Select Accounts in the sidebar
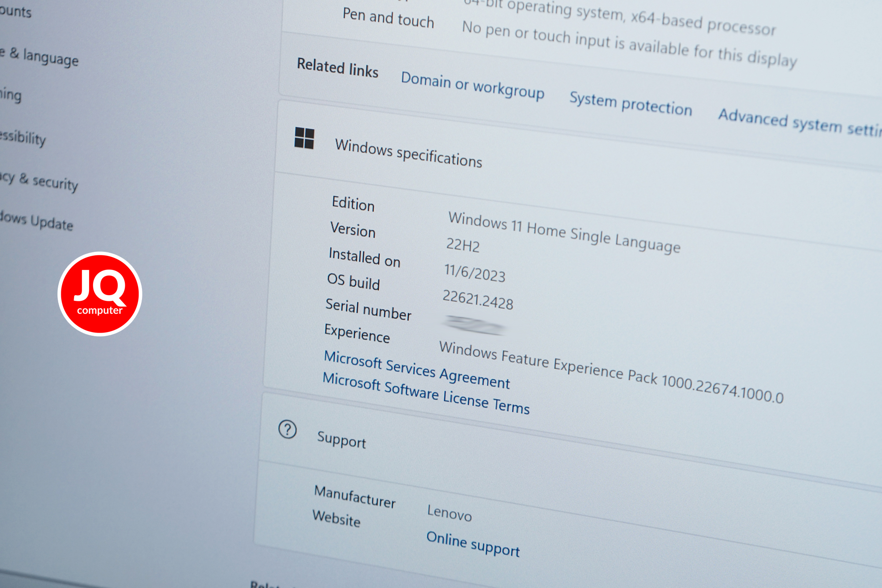882x588 pixels. point(16,11)
